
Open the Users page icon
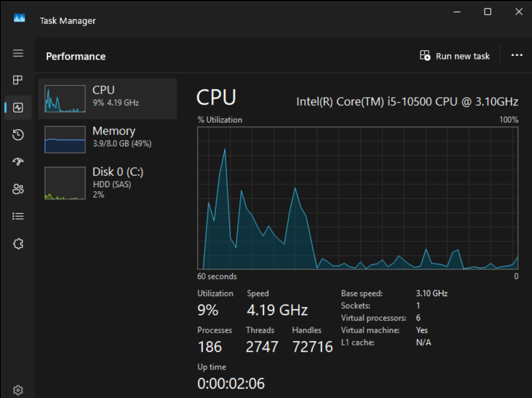pos(18,189)
